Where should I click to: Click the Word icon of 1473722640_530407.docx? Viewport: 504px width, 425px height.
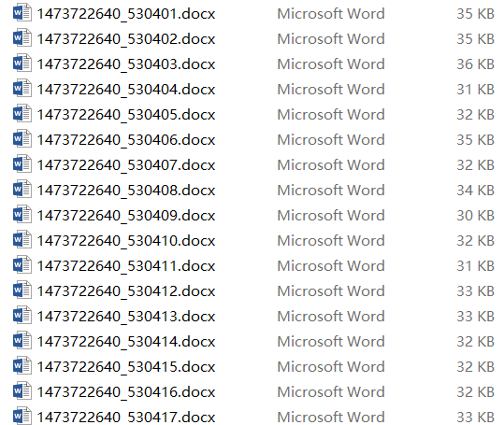coord(22,163)
